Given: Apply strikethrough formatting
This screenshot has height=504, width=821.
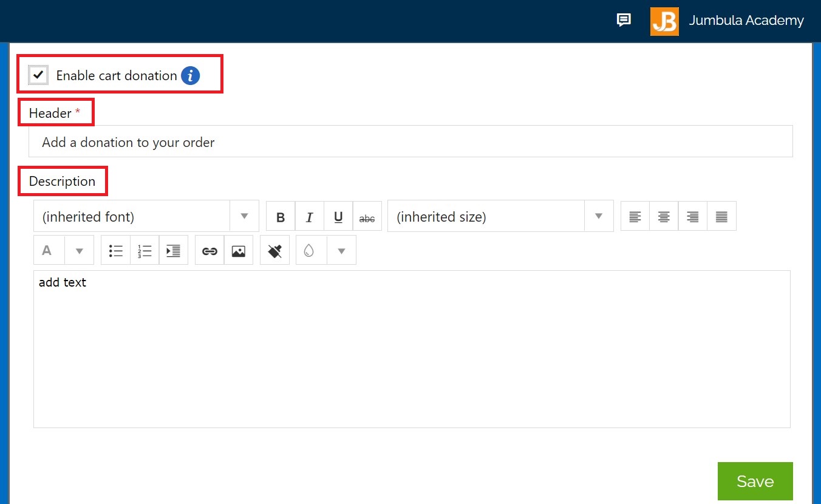Looking at the screenshot, I should [x=367, y=217].
